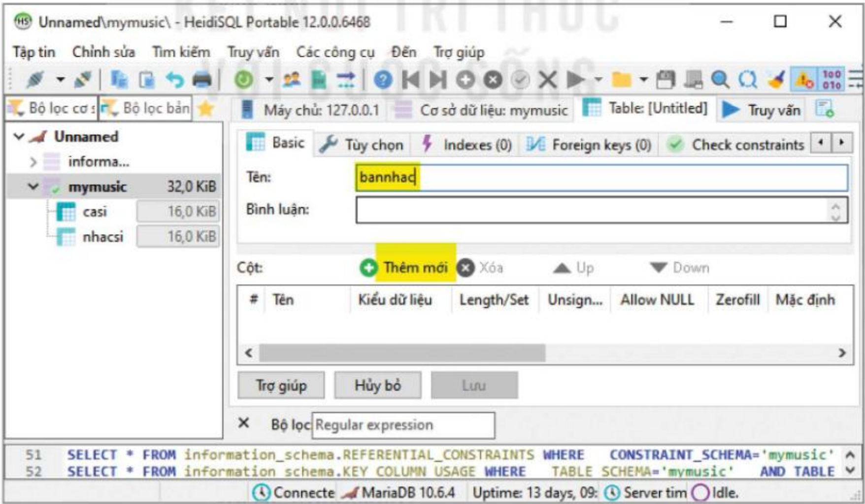
Task: Click the cancel editing X toolbar icon
Action: point(547,79)
